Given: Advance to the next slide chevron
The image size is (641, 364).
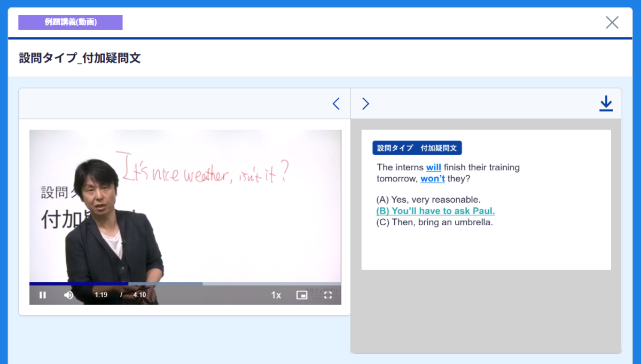Looking at the screenshot, I should pyautogui.click(x=366, y=104).
